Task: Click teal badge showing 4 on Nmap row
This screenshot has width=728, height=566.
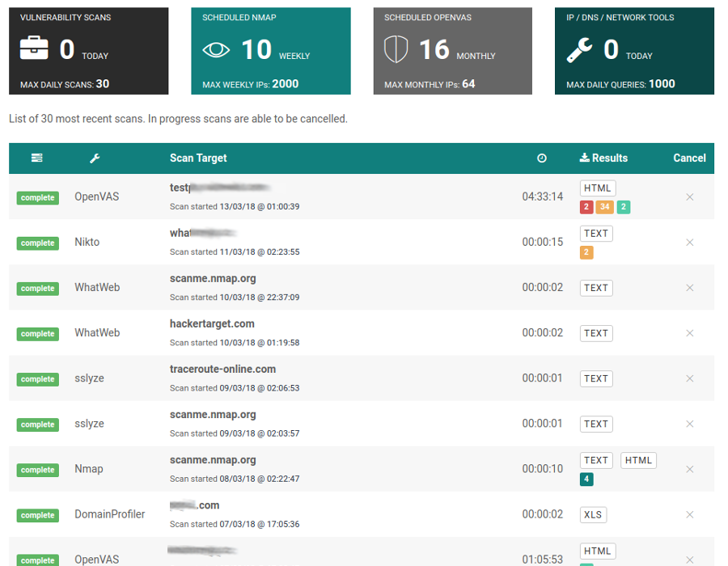Action: (586, 479)
